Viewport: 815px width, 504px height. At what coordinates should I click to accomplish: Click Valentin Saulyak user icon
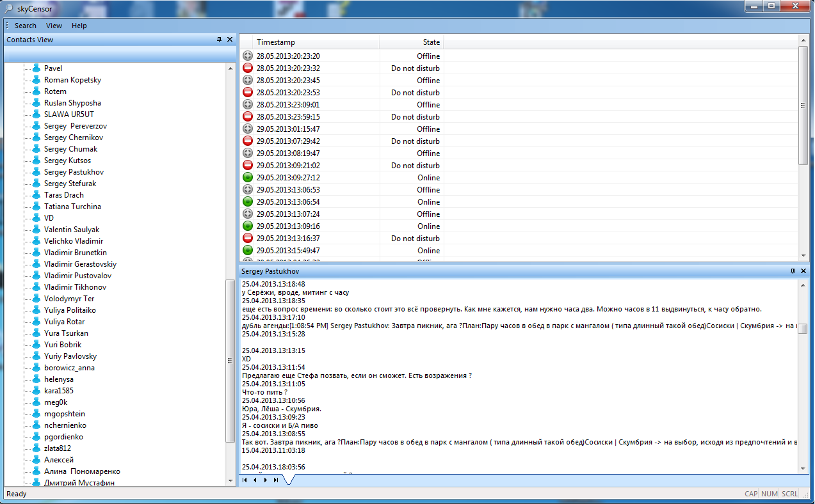pos(36,229)
